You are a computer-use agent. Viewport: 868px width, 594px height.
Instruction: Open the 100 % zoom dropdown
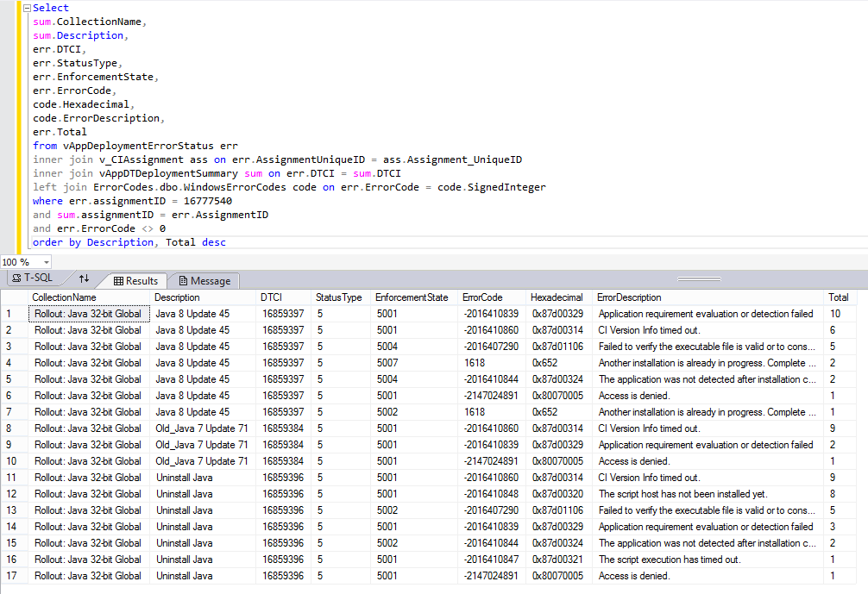coord(46,262)
